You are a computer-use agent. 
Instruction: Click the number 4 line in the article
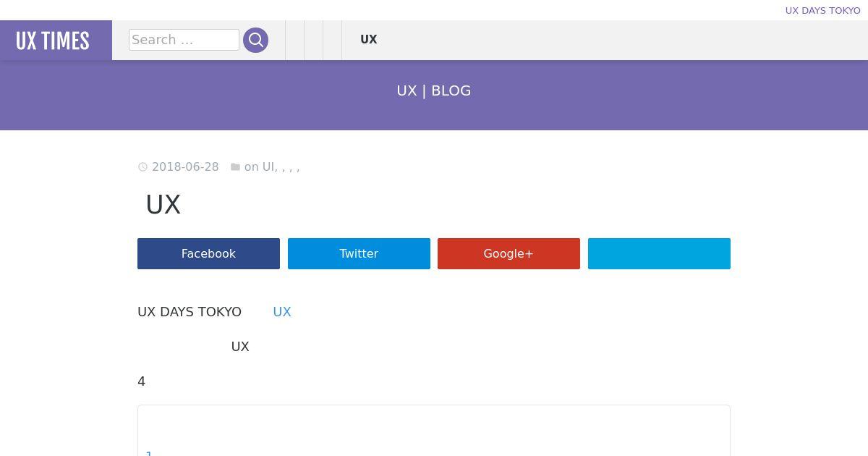tap(142, 381)
